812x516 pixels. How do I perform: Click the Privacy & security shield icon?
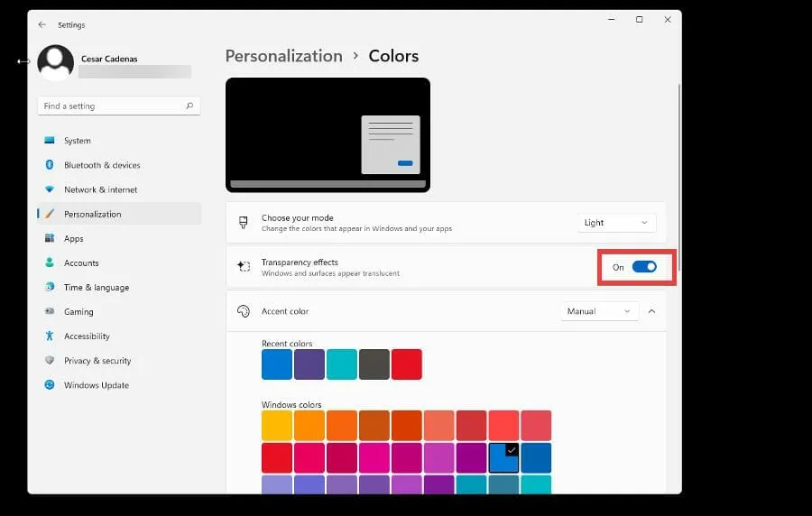pyautogui.click(x=50, y=361)
